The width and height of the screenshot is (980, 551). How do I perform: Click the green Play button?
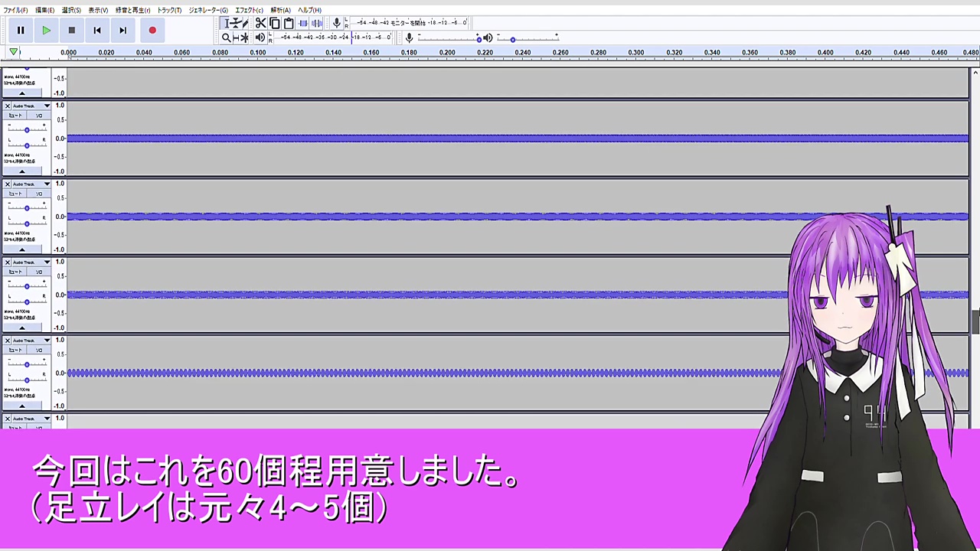(46, 31)
